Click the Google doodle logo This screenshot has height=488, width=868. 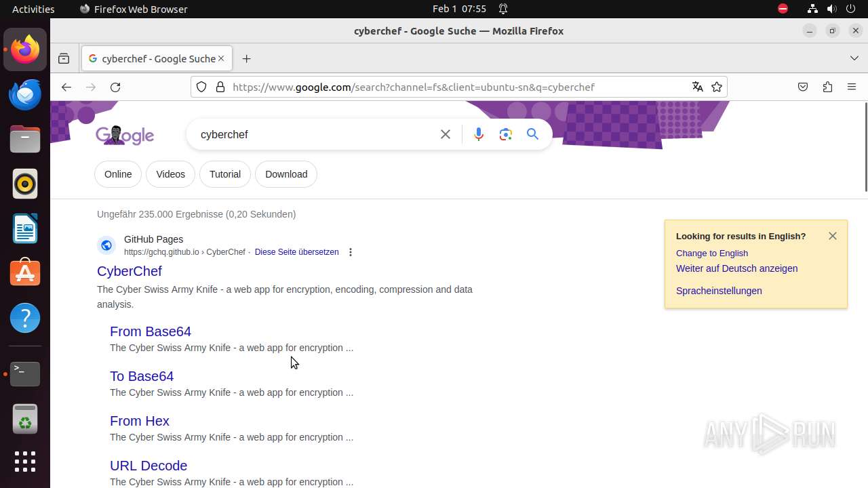[x=125, y=135]
